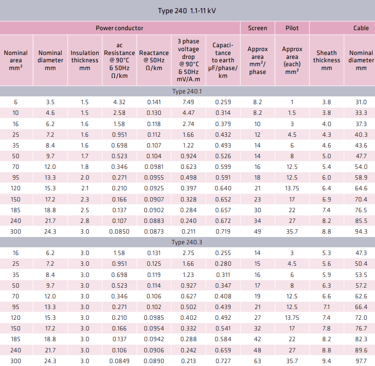Select the '3 phase voltage drop' column header
This screenshot has width=375, height=366.
[x=188, y=60]
